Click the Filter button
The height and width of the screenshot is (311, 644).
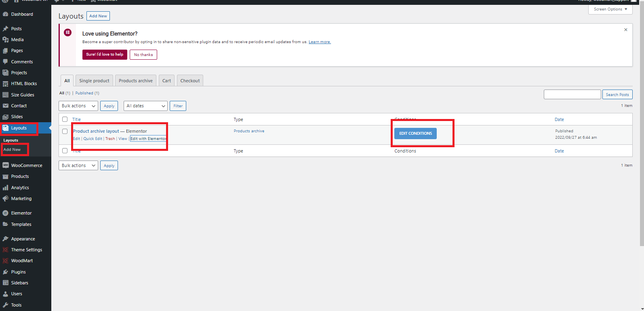[x=178, y=106]
